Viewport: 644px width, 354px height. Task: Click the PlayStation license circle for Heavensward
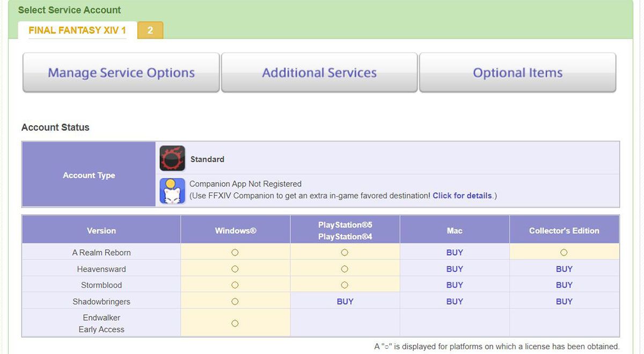click(x=345, y=269)
